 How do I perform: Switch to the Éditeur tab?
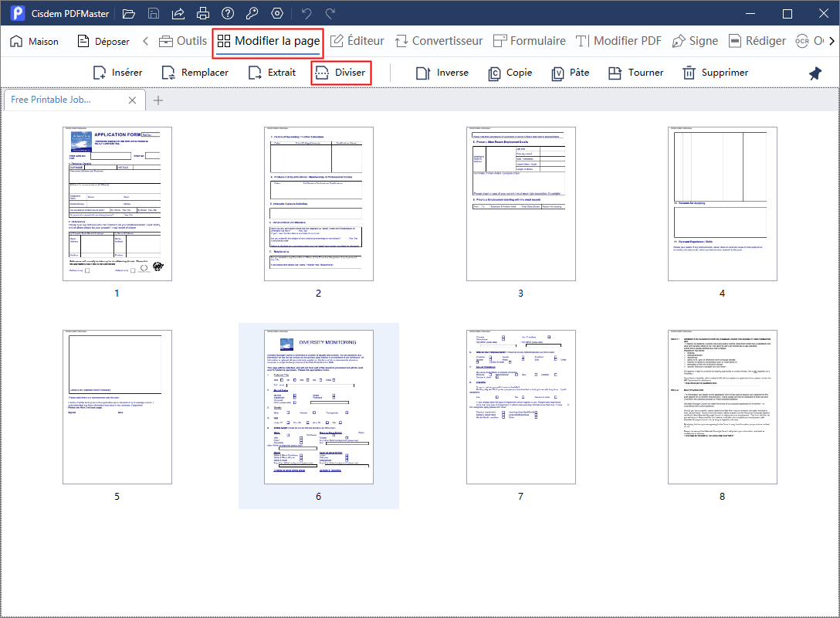click(x=357, y=41)
